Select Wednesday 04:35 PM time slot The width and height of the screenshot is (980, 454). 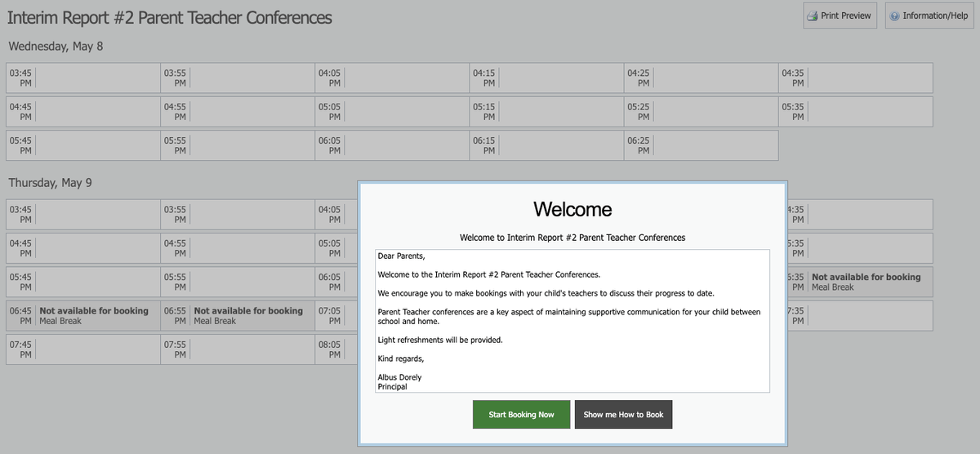855,78
